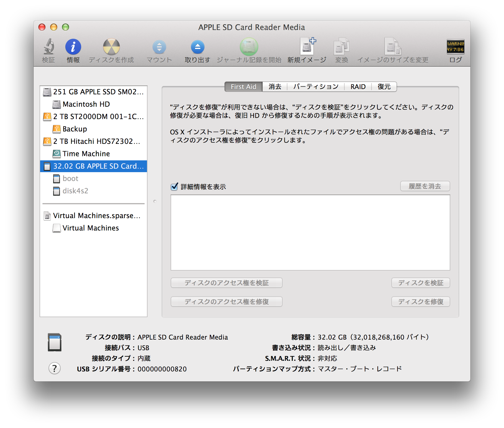Select Time Machine volume in sidebar
This screenshot has height=428, width=504.
pos(86,154)
